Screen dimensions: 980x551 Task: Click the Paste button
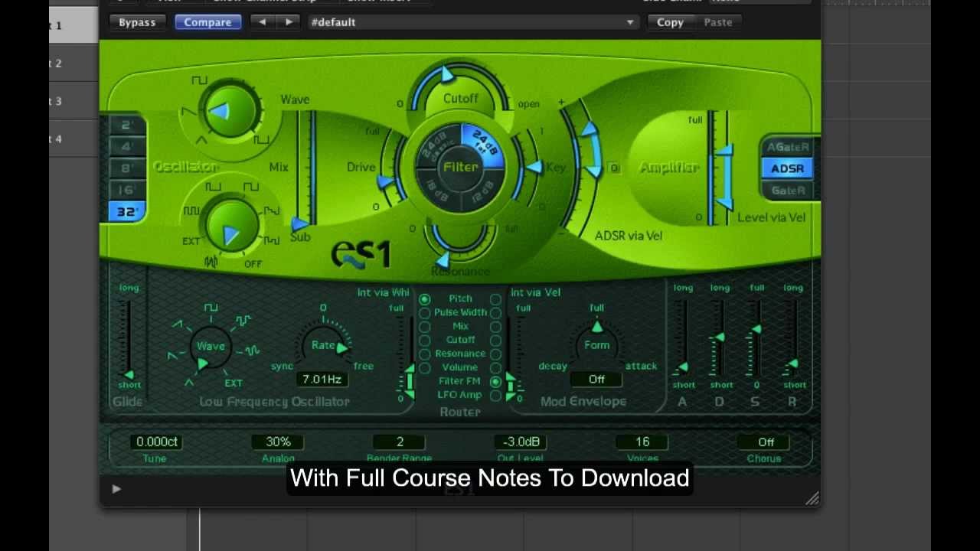point(718,22)
